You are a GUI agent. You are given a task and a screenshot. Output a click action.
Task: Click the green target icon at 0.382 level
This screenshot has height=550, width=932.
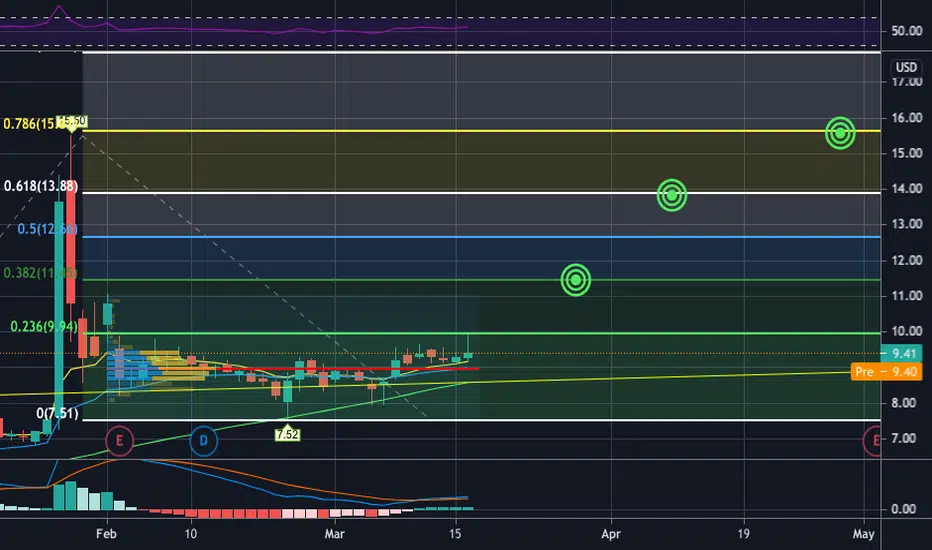[x=575, y=279]
